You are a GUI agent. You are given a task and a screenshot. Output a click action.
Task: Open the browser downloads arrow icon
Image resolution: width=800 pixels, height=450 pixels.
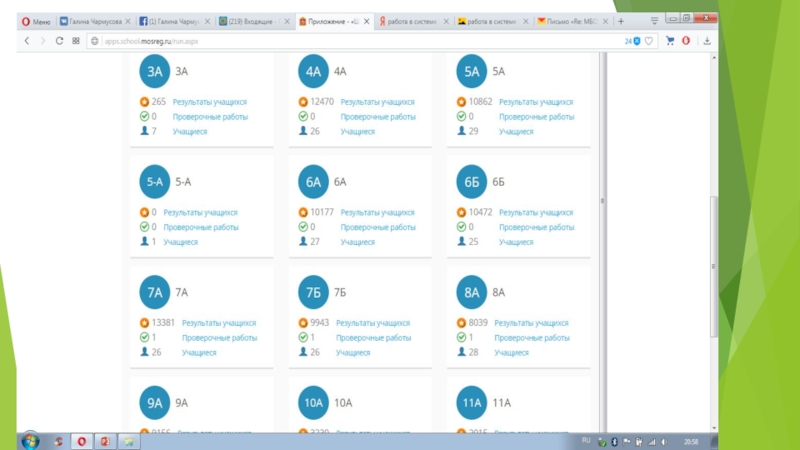pyautogui.click(x=706, y=41)
